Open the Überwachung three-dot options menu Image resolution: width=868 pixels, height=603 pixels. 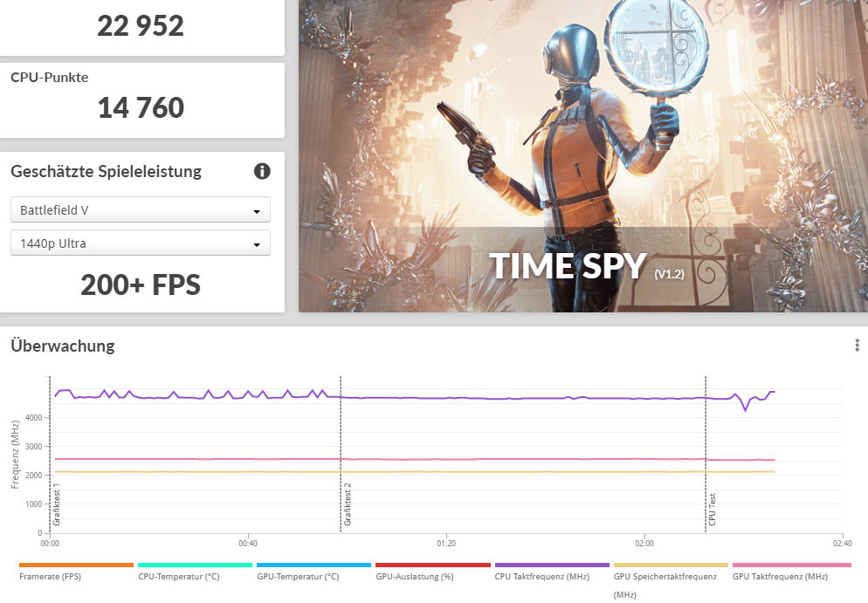857,346
